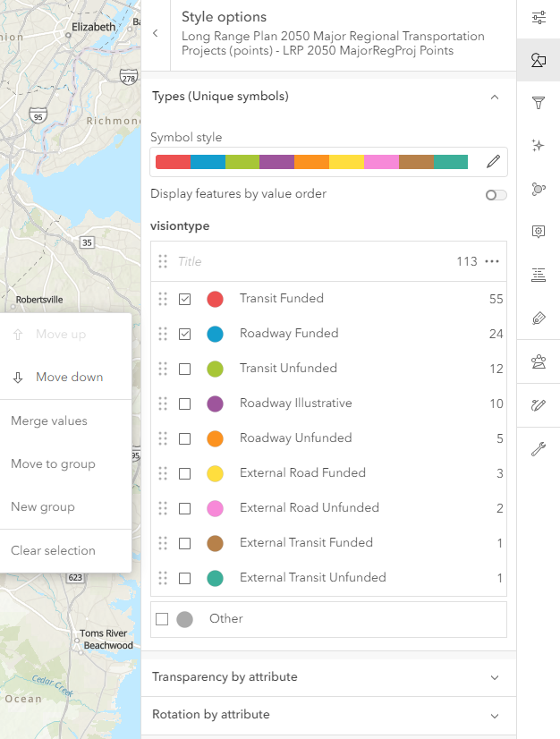The height and width of the screenshot is (739, 560).
Task: Open the wrench map tools icon
Action: [539, 448]
